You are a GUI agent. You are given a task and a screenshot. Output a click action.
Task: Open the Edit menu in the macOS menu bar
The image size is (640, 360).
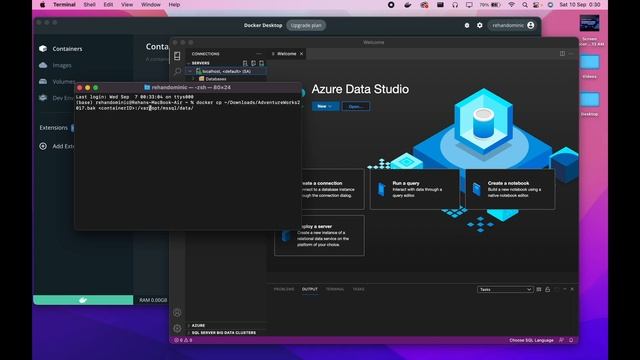click(x=108, y=5)
